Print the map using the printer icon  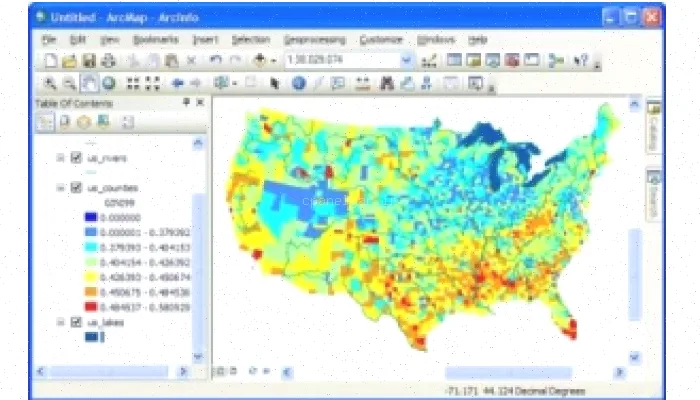point(108,60)
